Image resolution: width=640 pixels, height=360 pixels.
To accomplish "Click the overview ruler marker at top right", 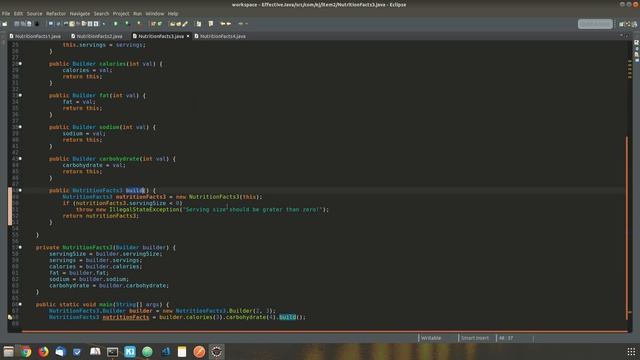I will [x=630, y=61].
